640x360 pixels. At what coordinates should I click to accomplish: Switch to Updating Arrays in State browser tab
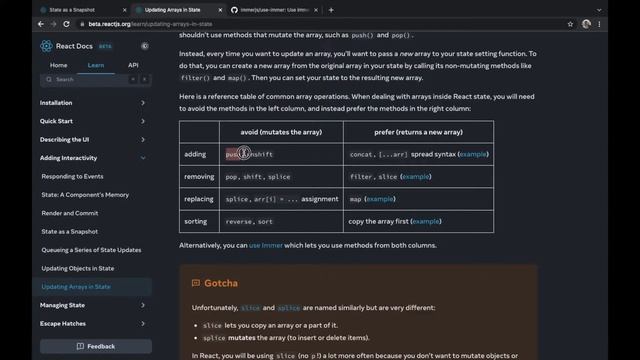pyautogui.click(x=179, y=10)
